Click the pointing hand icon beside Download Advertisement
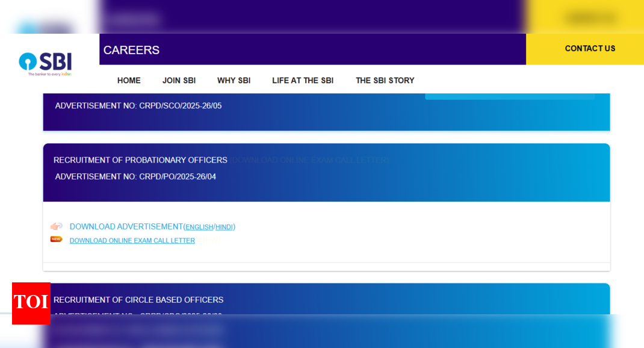This screenshot has height=348, width=644. coord(56,226)
